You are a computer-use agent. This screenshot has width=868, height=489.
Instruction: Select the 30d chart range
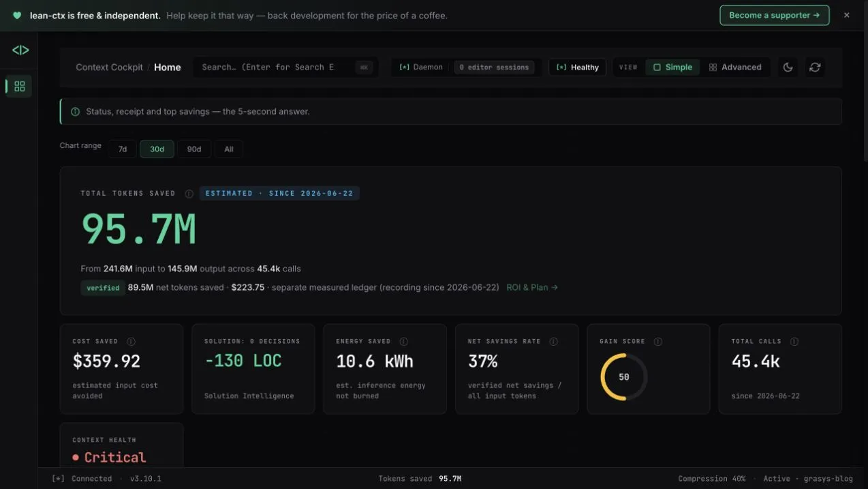[x=157, y=149]
